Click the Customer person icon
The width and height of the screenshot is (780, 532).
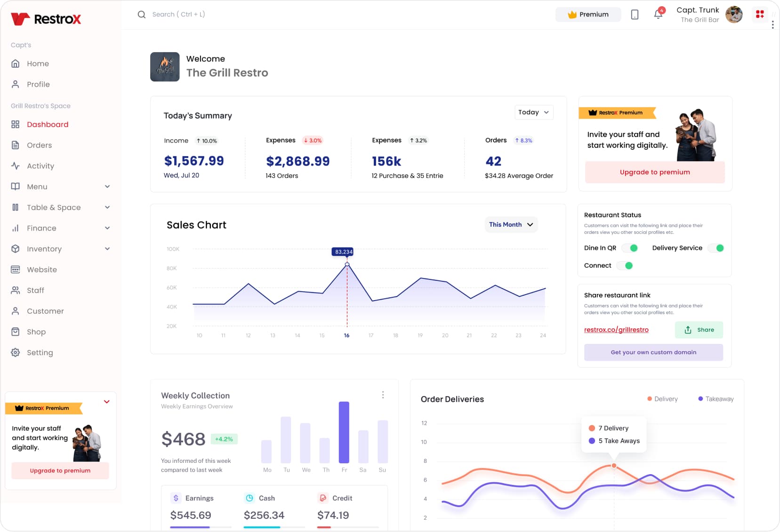[16, 311]
